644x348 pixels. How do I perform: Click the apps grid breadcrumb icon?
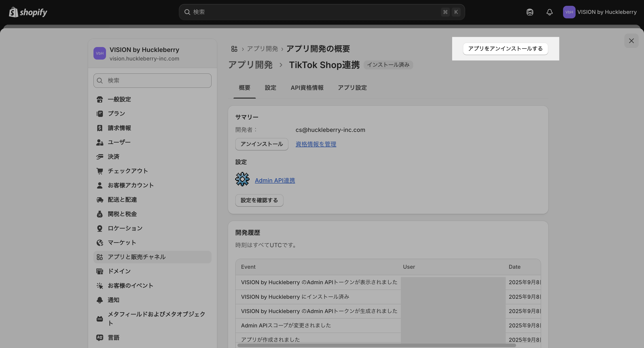point(234,49)
